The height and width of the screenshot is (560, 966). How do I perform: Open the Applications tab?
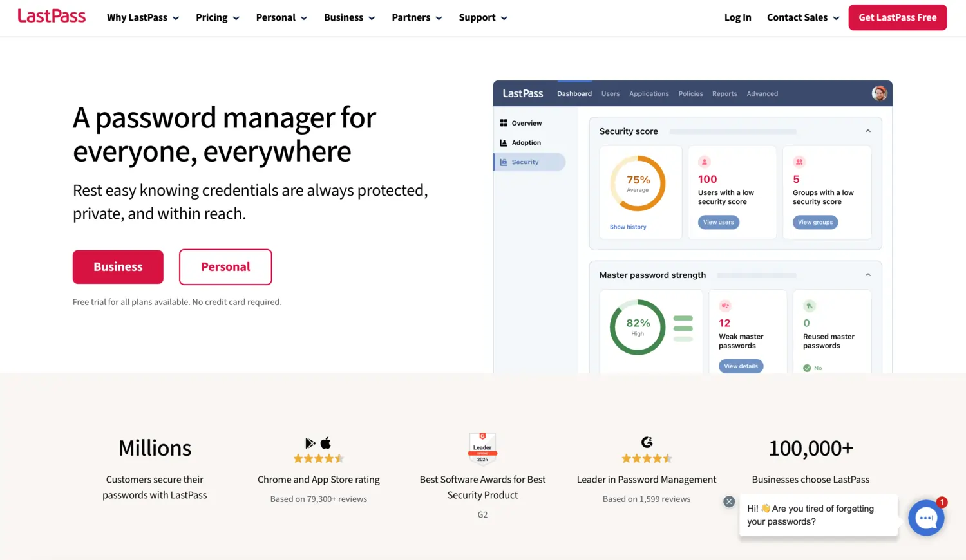click(649, 93)
